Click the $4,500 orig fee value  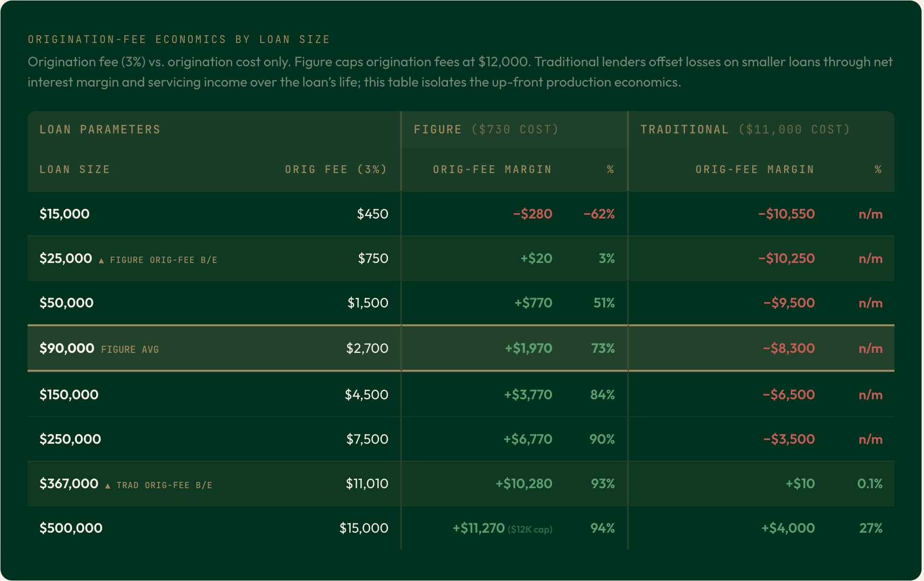point(366,394)
